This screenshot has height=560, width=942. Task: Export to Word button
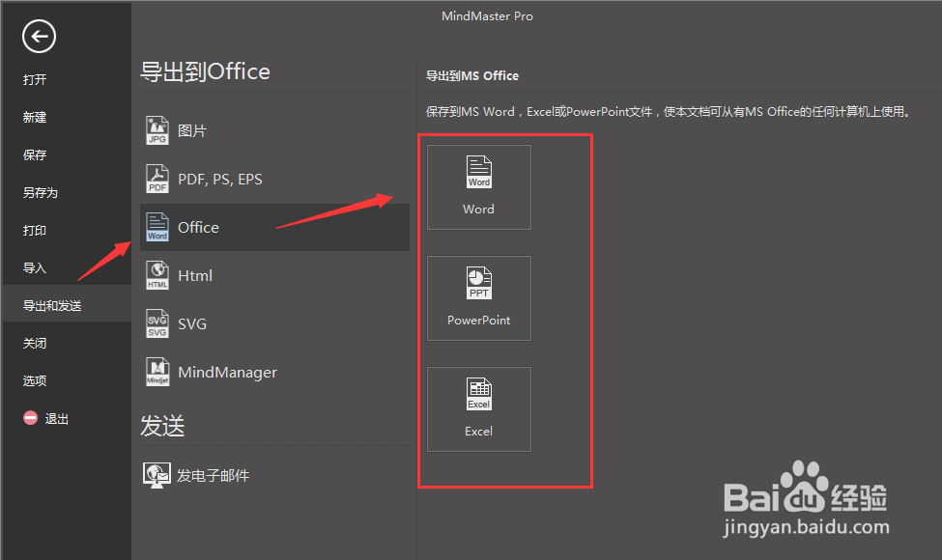pyautogui.click(x=479, y=187)
